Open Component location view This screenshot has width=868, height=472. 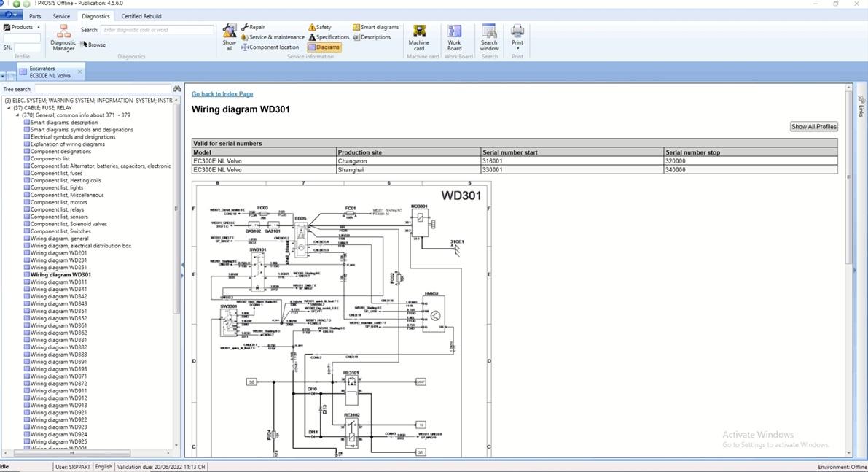[x=270, y=47]
